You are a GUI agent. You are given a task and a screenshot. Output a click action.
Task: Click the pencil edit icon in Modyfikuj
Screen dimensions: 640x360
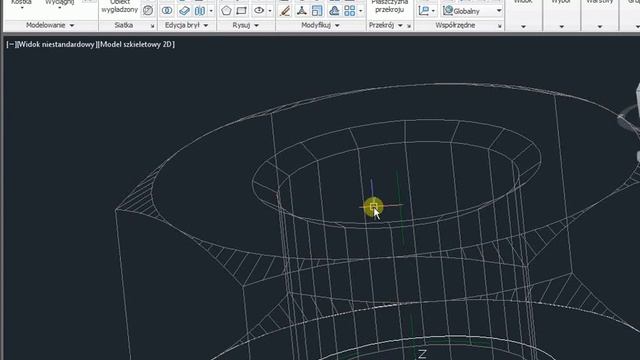285,11
